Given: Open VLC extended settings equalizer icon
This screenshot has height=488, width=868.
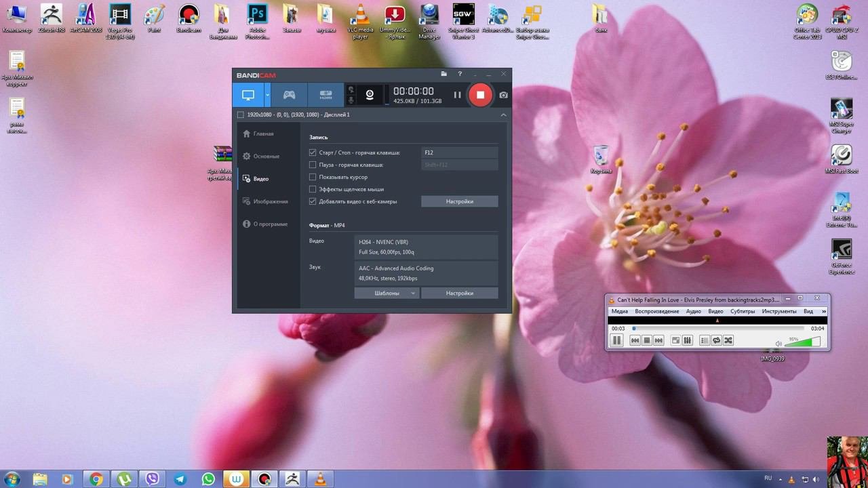Looking at the screenshot, I should point(688,340).
